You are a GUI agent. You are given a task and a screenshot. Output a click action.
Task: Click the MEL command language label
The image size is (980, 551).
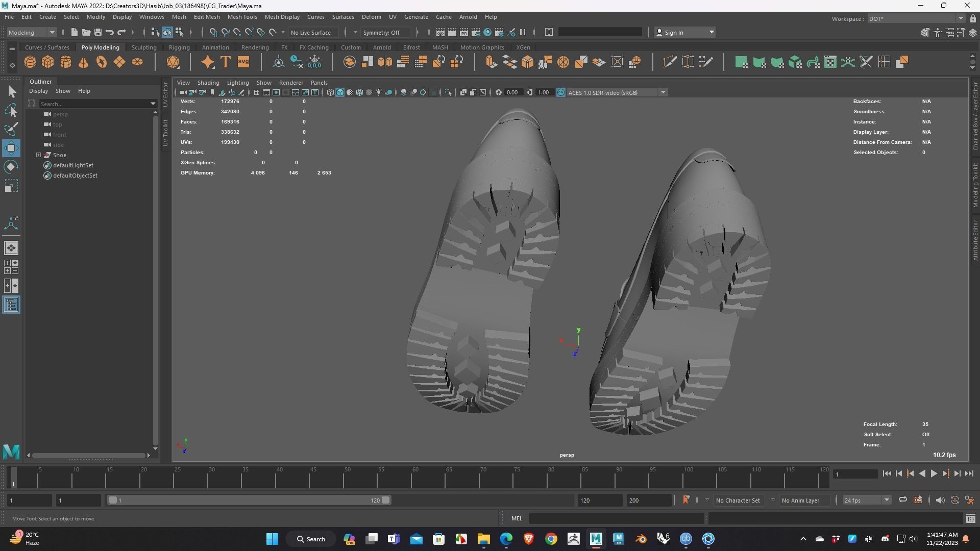point(517,518)
